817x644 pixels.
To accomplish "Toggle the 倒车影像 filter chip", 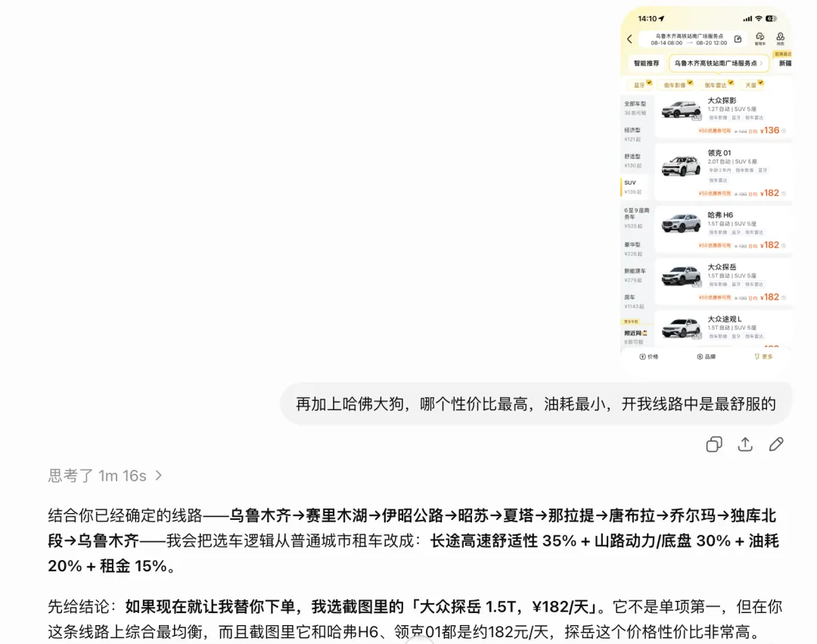I will click(x=676, y=85).
